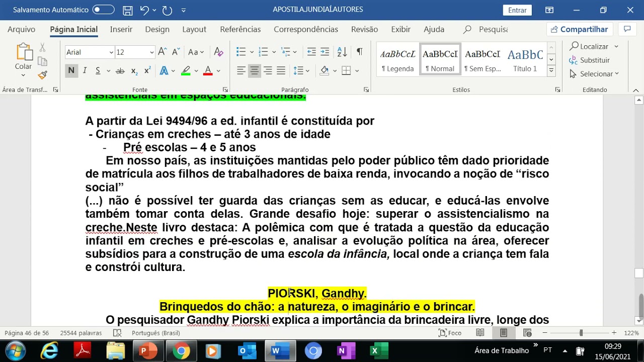The image size is (644, 362).
Task: Click the Paste (Colar) clipboard icon
Action: tap(23, 52)
